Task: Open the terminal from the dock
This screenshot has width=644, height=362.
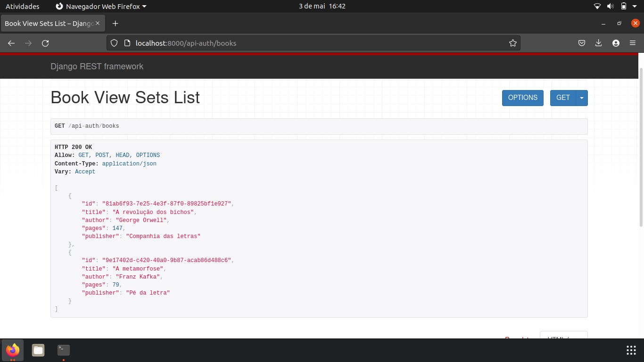Action: pos(63,350)
